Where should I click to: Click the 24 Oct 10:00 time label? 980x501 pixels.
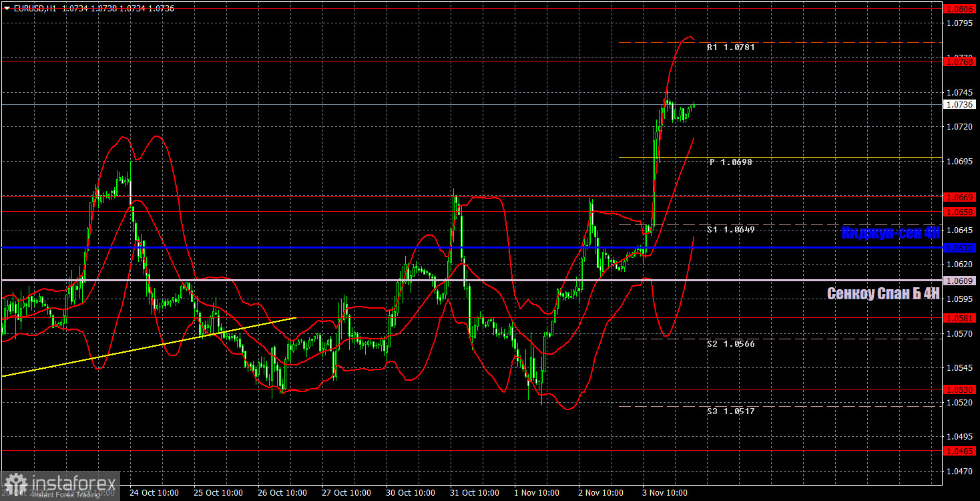154,493
